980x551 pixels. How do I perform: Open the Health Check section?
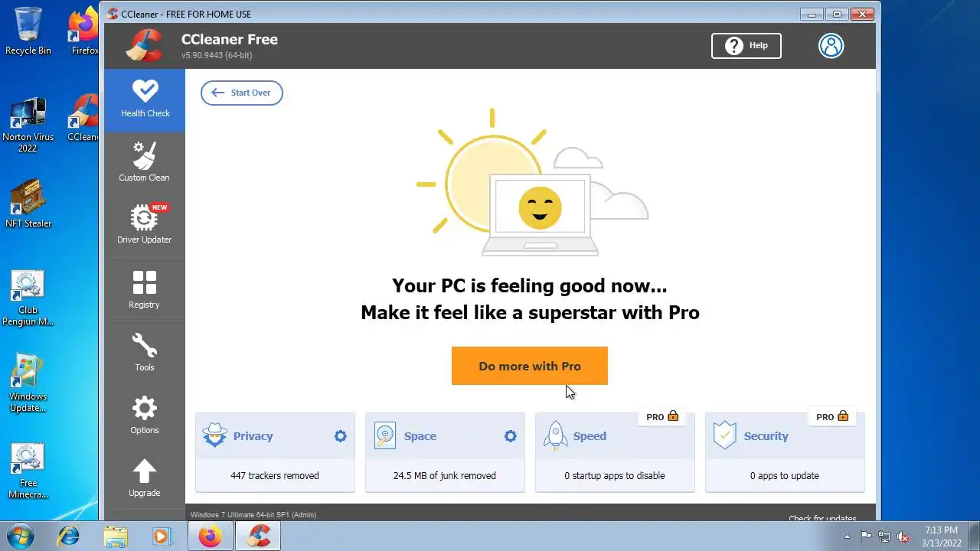[145, 99]
